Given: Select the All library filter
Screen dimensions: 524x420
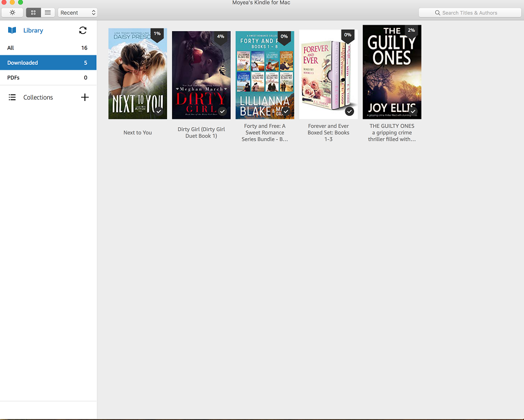Looking at the screenshot, I should tap(48, 48).
